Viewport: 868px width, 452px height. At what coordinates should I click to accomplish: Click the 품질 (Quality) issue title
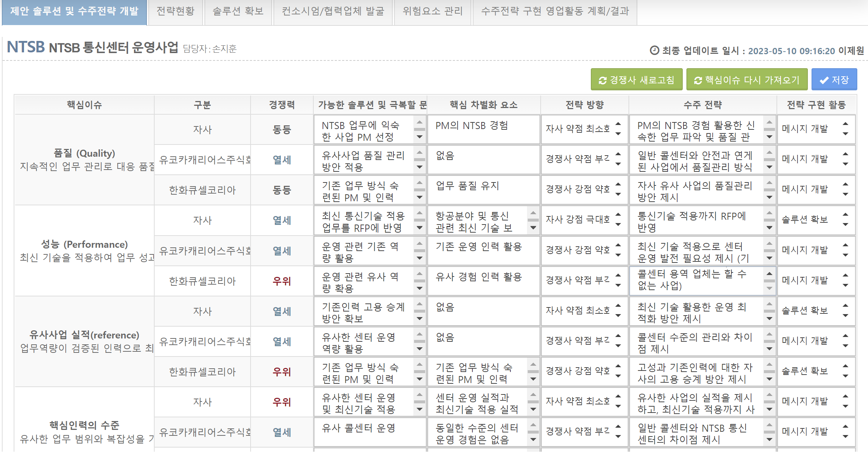coord(85,153)
